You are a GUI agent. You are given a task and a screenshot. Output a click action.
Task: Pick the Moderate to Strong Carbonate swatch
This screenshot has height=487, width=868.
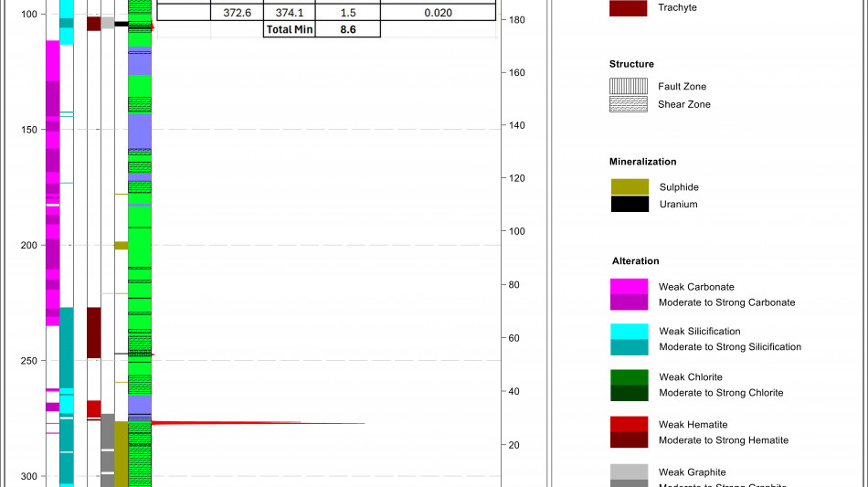(x=629, y=302)
